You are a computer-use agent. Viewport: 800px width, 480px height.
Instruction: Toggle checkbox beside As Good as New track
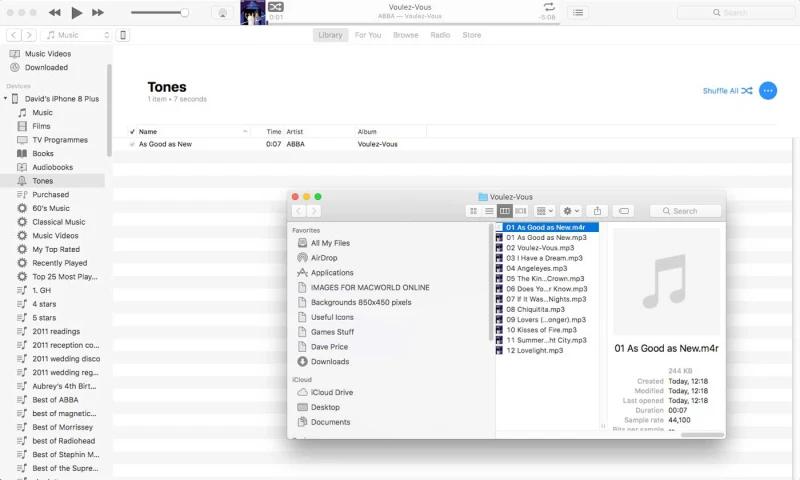(132, 144)
